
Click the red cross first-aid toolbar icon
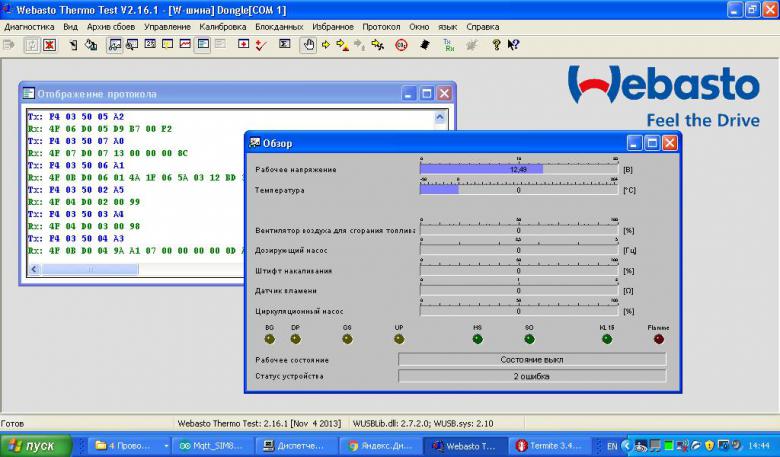coord(243,44)
